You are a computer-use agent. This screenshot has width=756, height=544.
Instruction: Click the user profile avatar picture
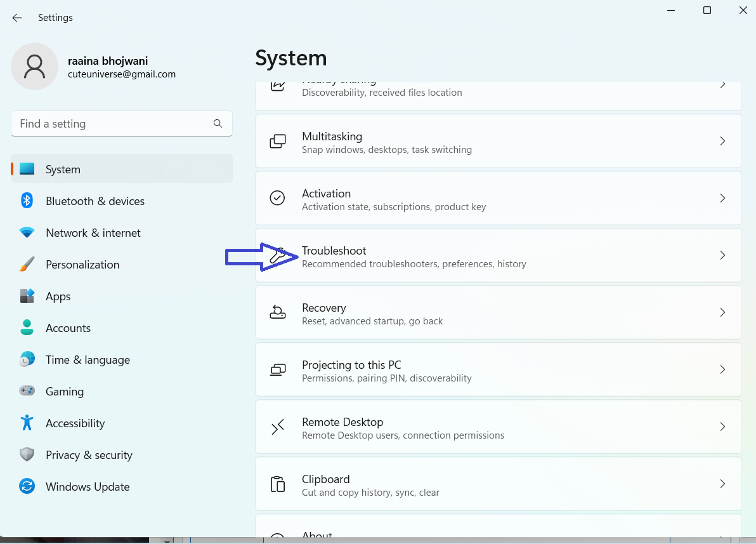click(x=34, y=67)
